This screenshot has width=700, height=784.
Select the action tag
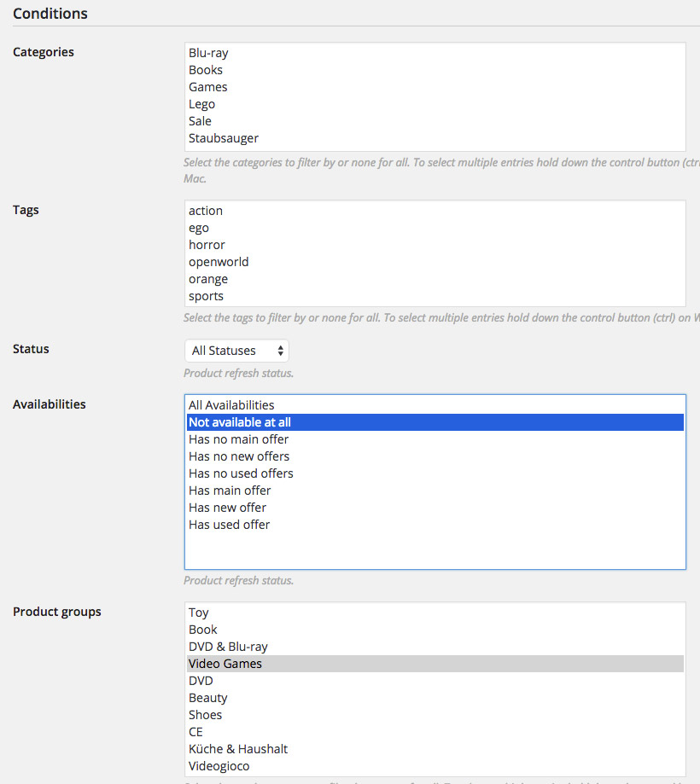point(205,210)
